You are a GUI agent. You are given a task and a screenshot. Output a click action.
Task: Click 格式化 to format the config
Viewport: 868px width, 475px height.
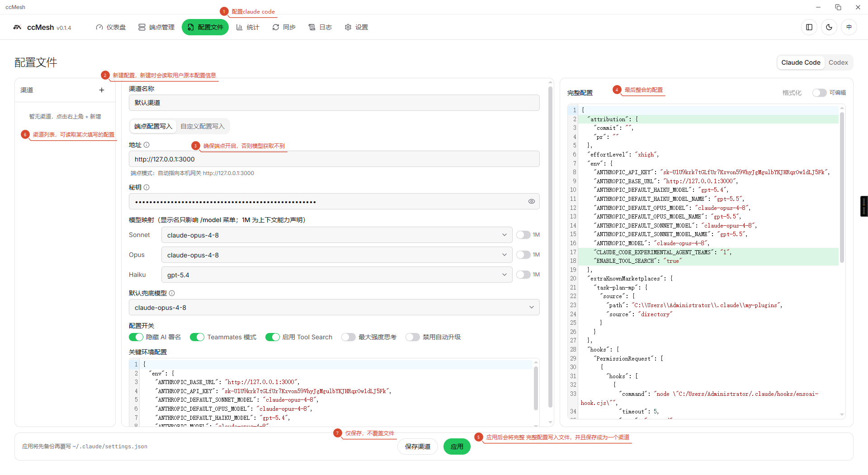(792, 93)
